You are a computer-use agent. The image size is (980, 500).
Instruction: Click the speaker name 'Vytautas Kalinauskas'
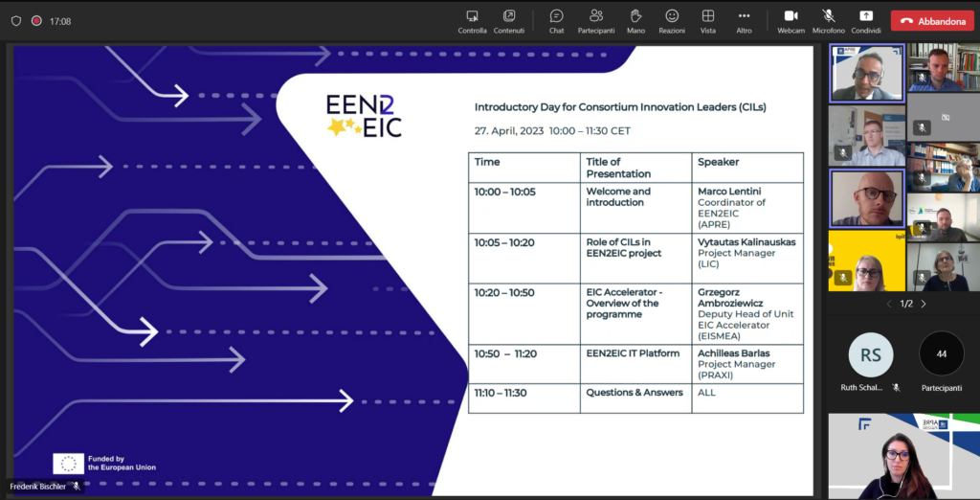746,241
